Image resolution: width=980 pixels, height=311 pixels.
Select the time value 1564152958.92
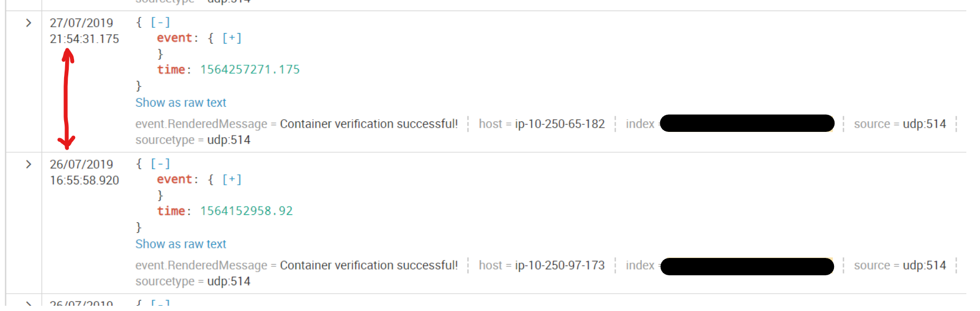[x=247, y=211]
